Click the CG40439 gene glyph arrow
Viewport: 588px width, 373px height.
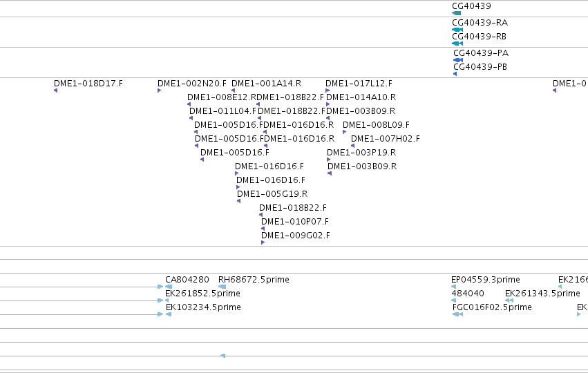point(457,13)
